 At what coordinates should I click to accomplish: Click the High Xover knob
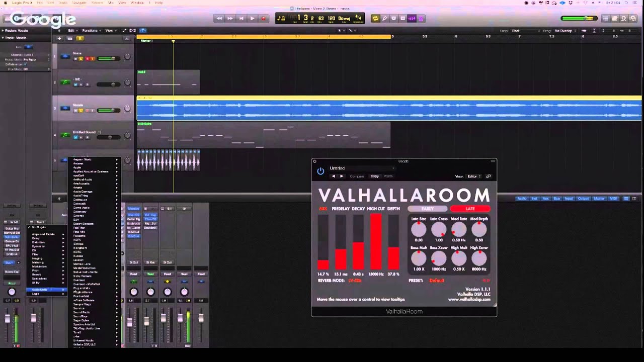[x=479, y=258]
